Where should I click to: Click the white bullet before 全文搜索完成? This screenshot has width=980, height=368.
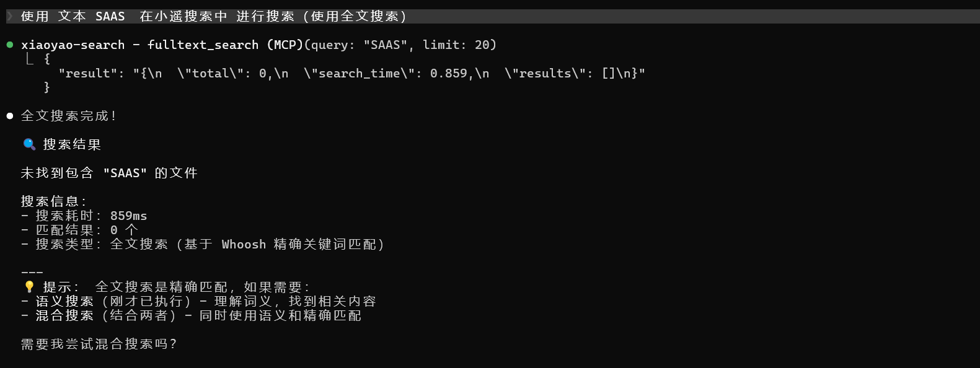pos(10,116)
